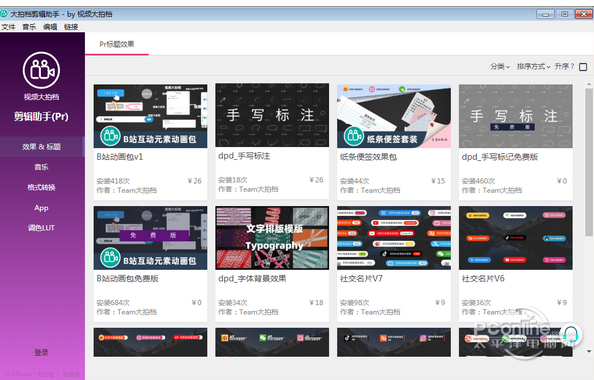594x380 pixels.
Task: Open the 文件 menu
Action: (x=8, y=27)
